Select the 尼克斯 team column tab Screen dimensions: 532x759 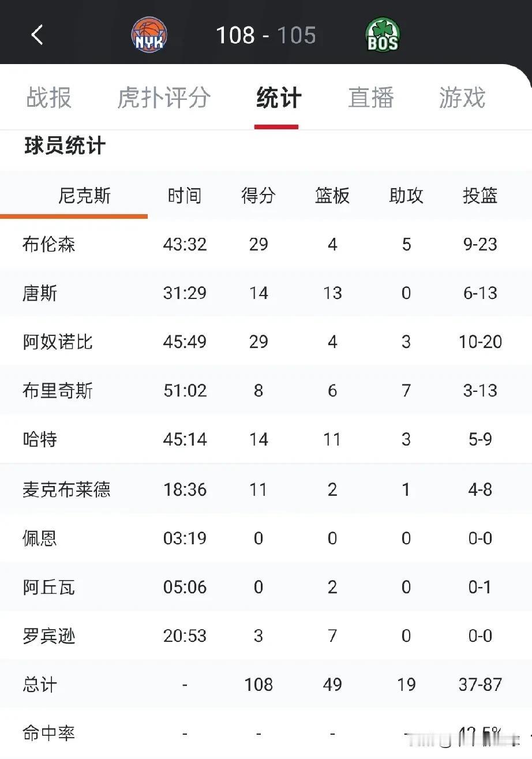84,196
